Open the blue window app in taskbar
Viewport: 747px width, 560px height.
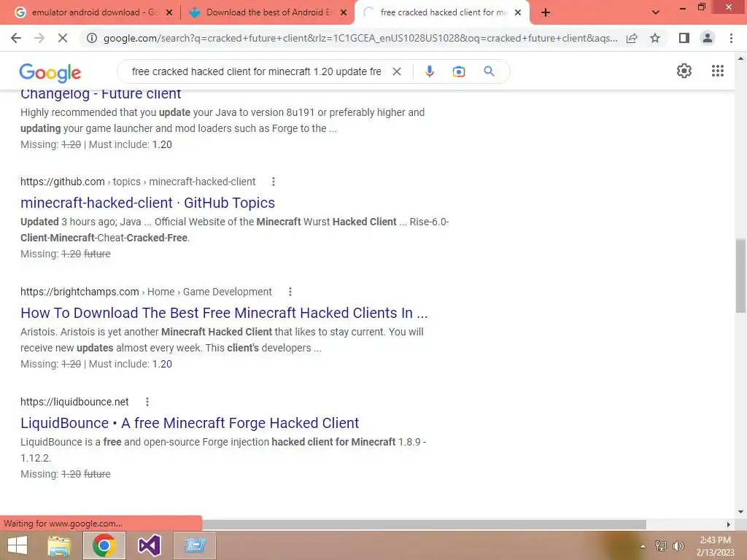click(195, 545)
